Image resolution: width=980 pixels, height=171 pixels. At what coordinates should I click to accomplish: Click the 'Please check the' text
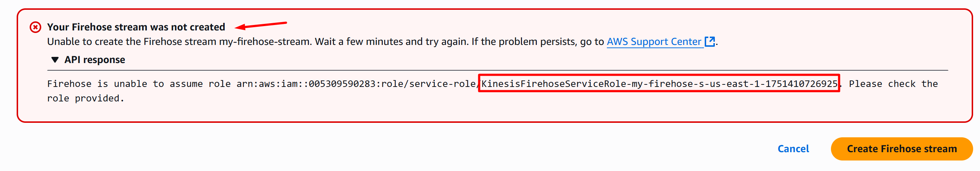tap(893, 84)
